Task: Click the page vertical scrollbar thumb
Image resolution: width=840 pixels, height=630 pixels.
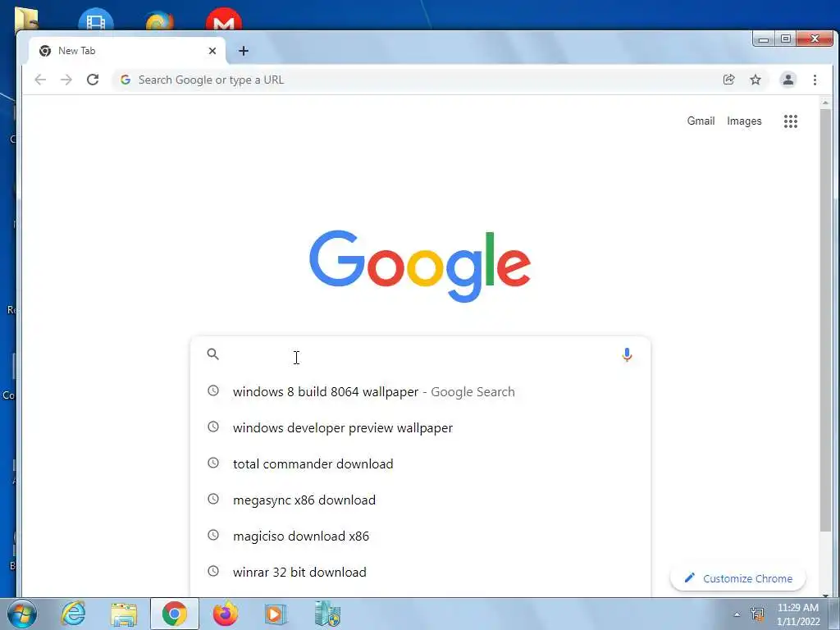Action: click(x=825, y=321)
